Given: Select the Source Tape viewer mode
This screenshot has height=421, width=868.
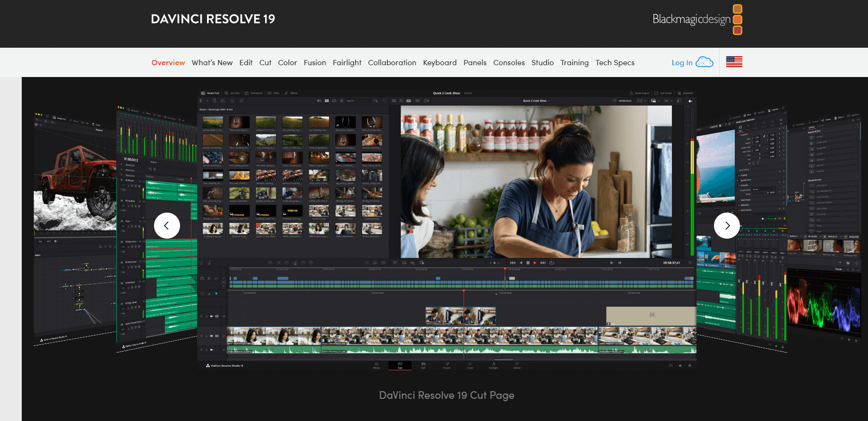Looking at the screenshot, I should 401,101.
